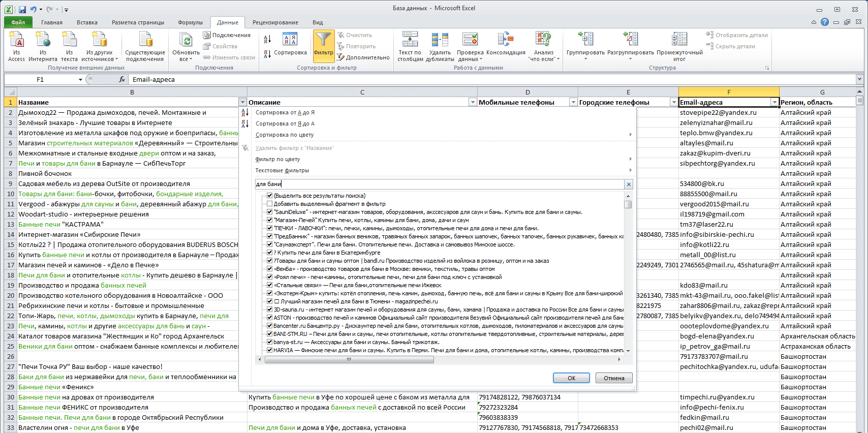
Task: Sort descending with the Я-А ribbon icon
Action: click(267, 54)
